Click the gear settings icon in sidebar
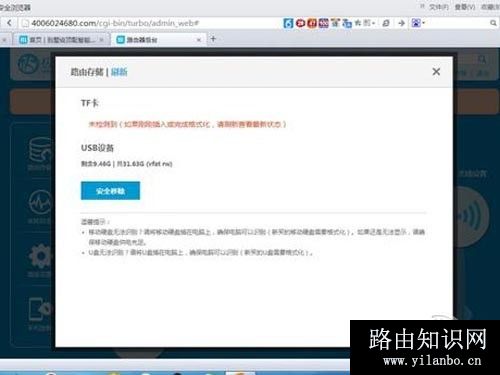Viewport: 500px width, 375px height. click(x=41, y=256)
